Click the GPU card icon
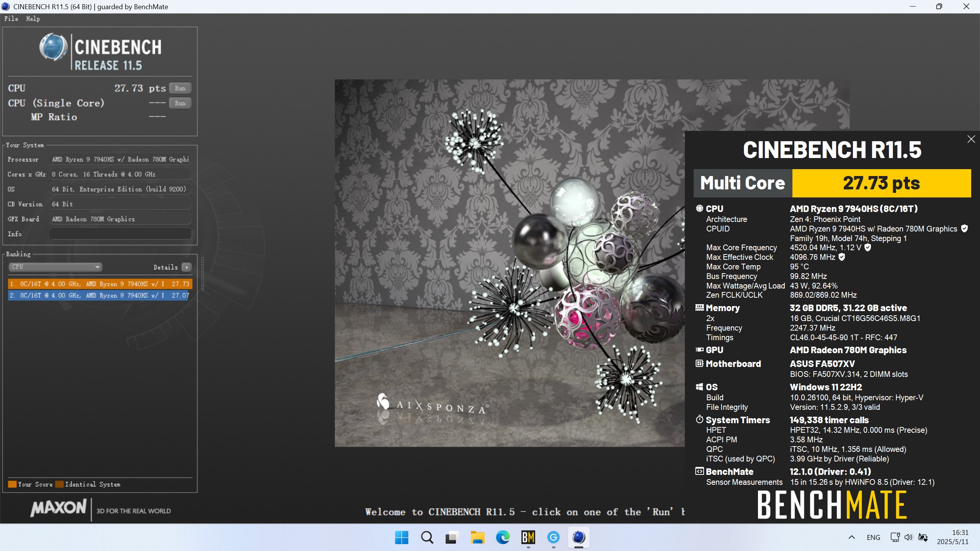The image size is (980, 551). click(x=699, y=350)
